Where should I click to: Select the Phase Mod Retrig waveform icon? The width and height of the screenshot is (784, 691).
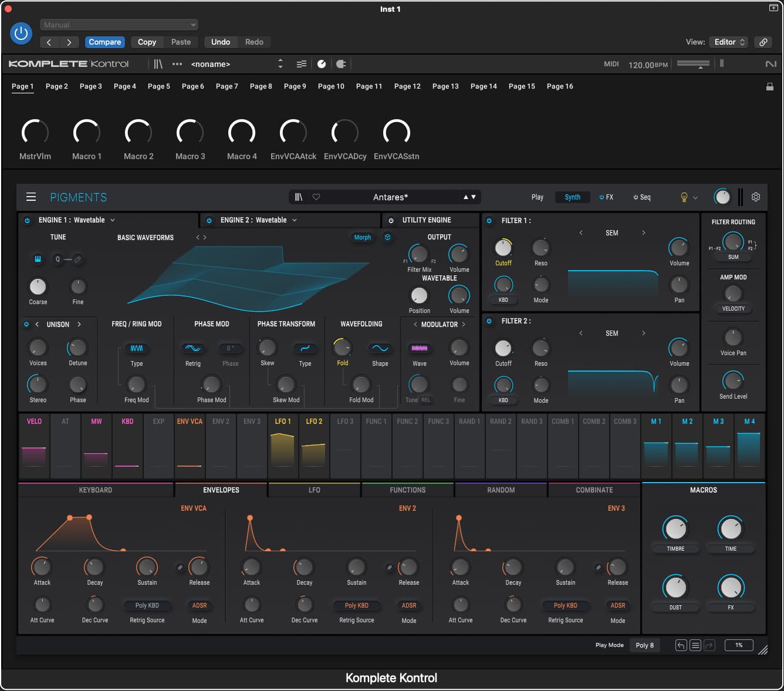[192, 348]
